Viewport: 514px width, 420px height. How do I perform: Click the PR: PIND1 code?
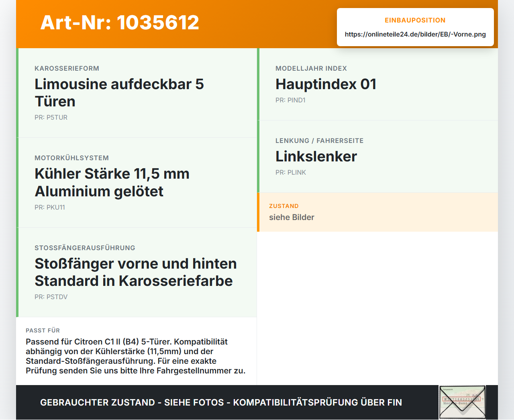(x=290, y=100)
